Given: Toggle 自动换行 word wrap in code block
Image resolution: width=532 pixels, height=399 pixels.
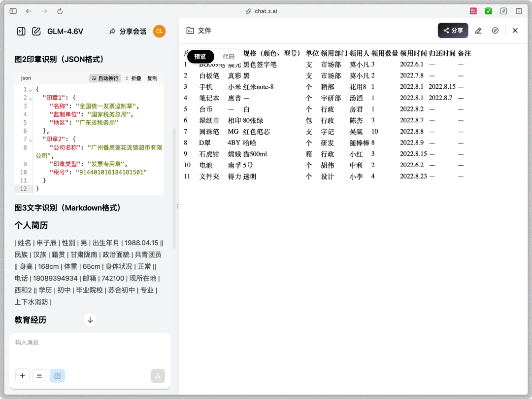Looking at the screenshot, I should tap(105, 78).
